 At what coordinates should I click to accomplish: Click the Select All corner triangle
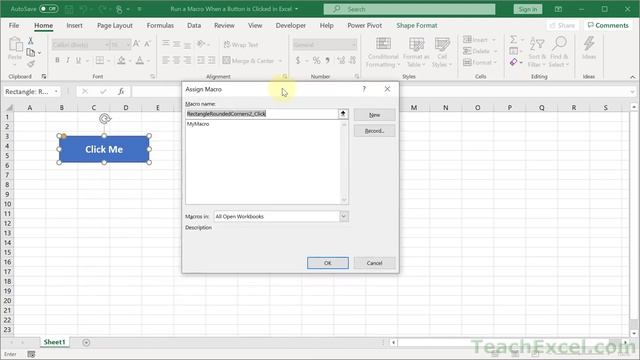(x=9, y=108)
